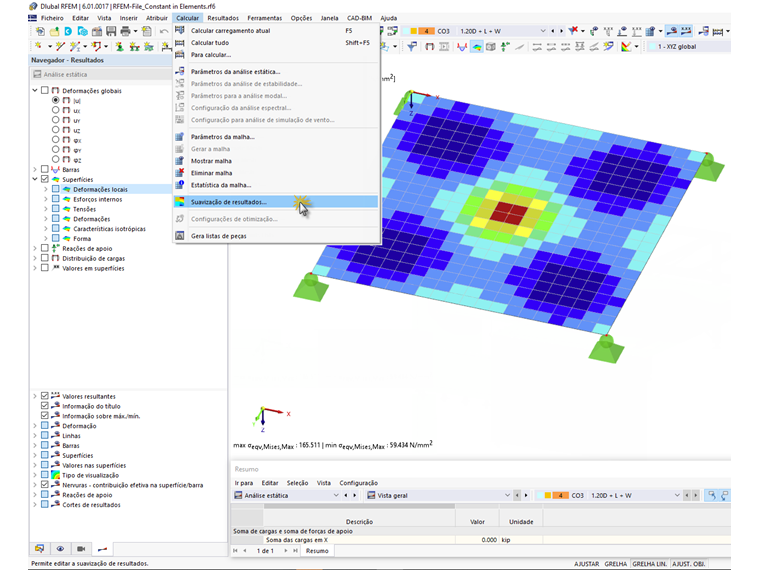Click the Valor column header
Viewport: 760px width, 570px height.
[477, 522]
